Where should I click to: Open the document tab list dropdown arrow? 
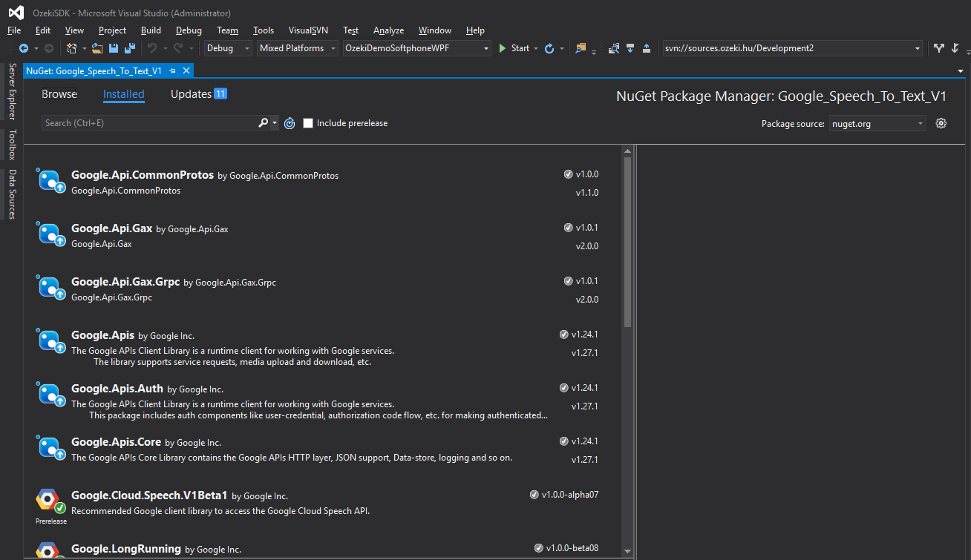pos(960,70)
